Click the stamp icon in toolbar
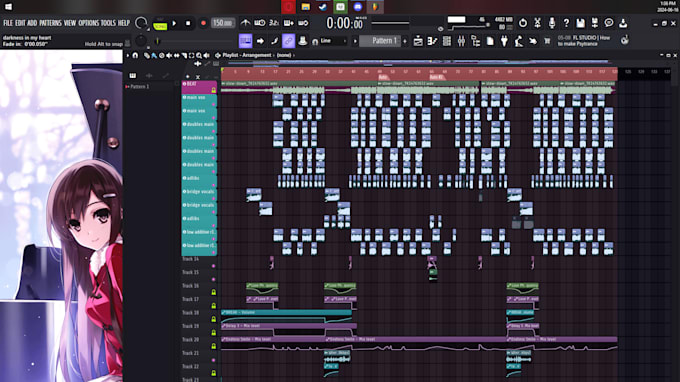Image resolution: width=680 pixels, height=382 pixels. pyautogui.click(x=303, y=41)
